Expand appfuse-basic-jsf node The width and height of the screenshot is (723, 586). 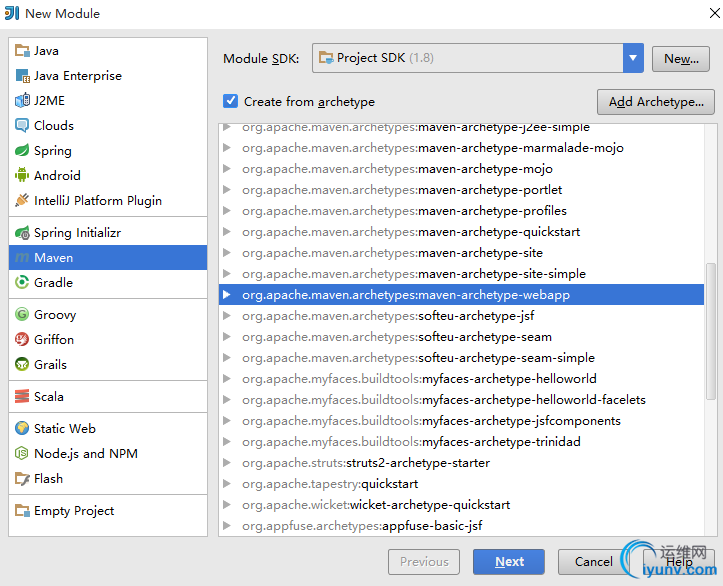point(226,525)
